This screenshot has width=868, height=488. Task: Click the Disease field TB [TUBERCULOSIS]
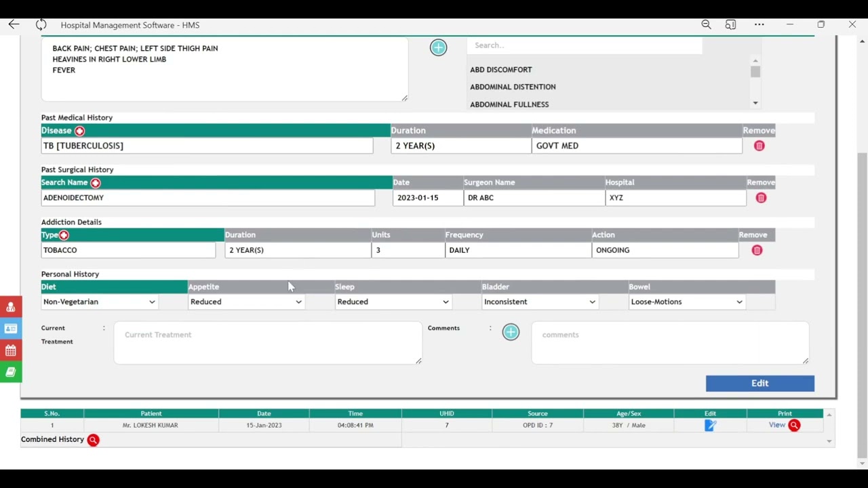coord(207,146)
